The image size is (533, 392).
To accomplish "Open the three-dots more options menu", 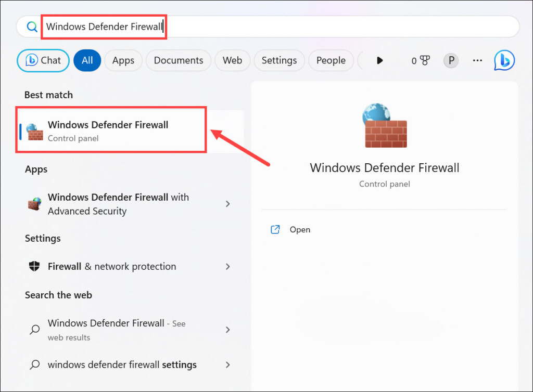I will click(477, 61).
